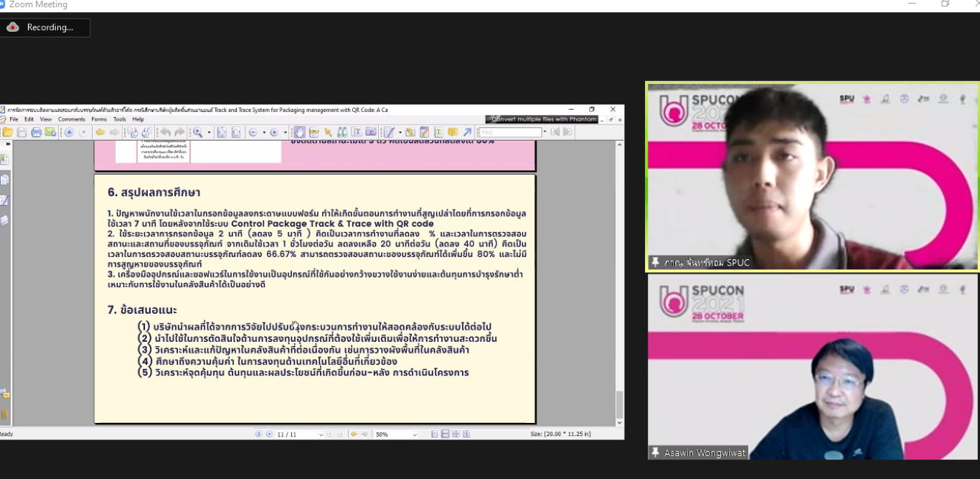Click the grey Next View arrow in toolbar

pos(114,132)
